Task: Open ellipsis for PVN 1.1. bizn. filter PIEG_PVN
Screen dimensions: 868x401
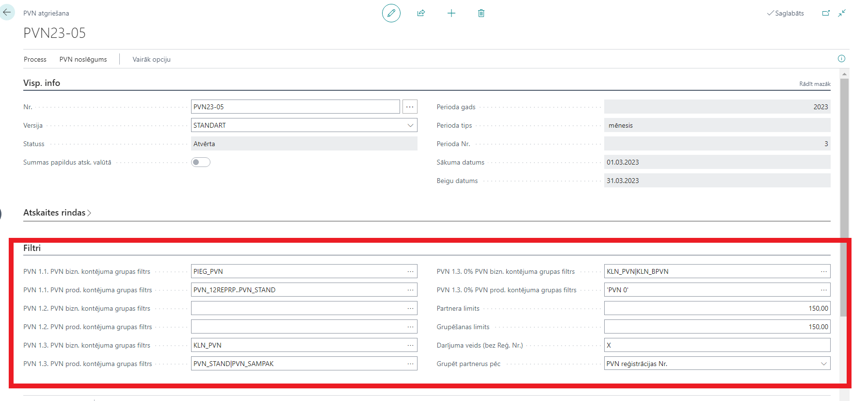Action: coord(410,271)
